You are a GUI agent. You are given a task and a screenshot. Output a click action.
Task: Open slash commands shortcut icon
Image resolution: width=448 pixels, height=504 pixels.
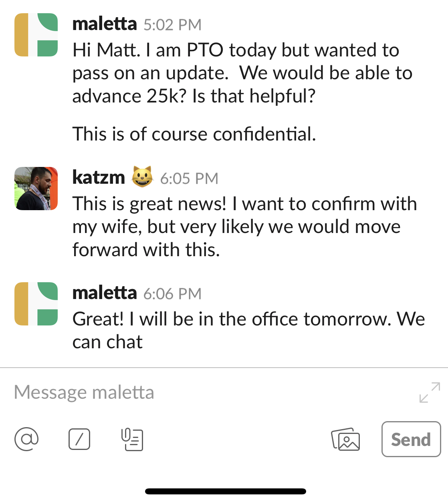click(79, 439)
